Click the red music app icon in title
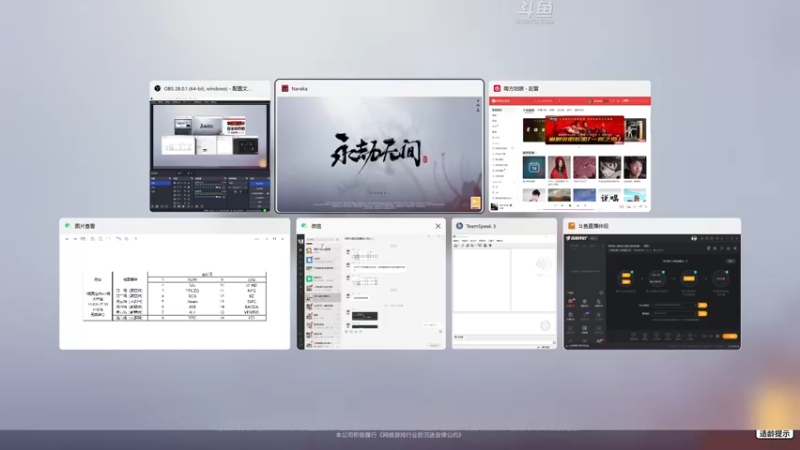Viewport: 800px width, 450px height. coord(497,88)
